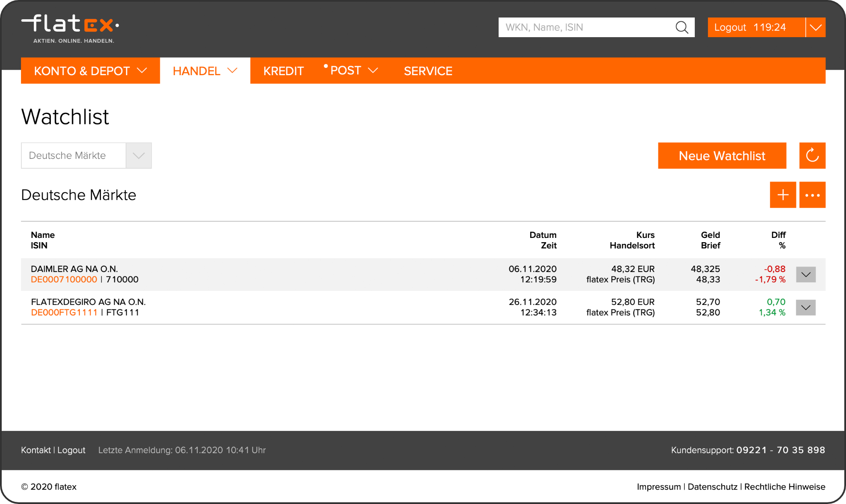The height and width of the screenshot is (504, 846).
Task: Open the Konto & Depot menu
Action: tap(90, 71)
